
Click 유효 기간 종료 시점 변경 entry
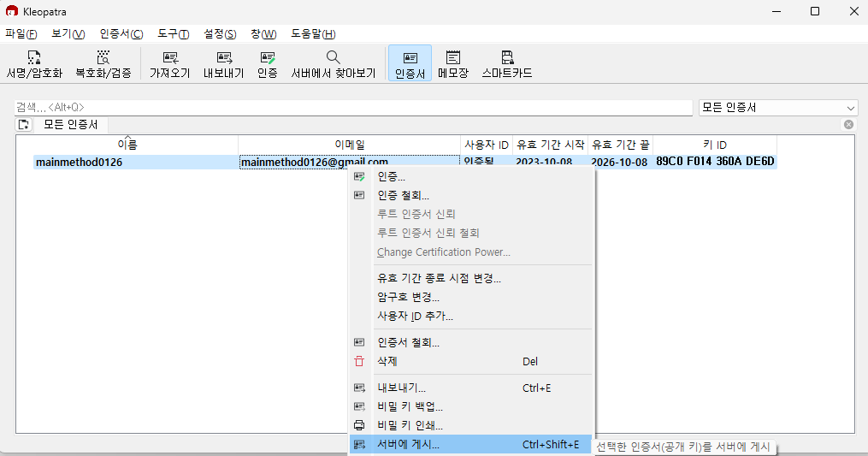tap(439, 278)
